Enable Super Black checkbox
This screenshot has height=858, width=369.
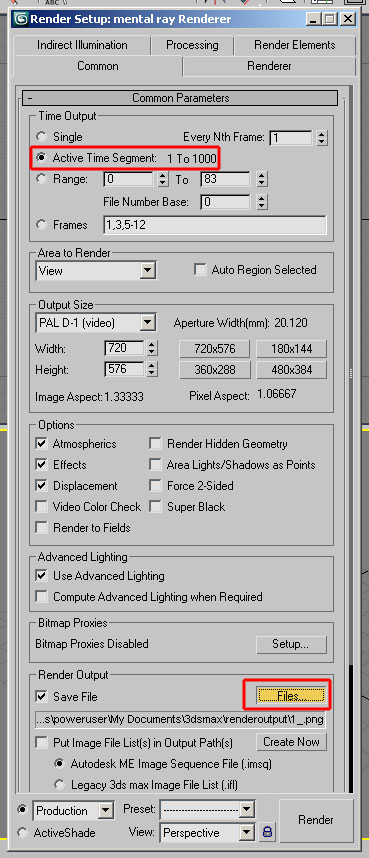point(155,507)
